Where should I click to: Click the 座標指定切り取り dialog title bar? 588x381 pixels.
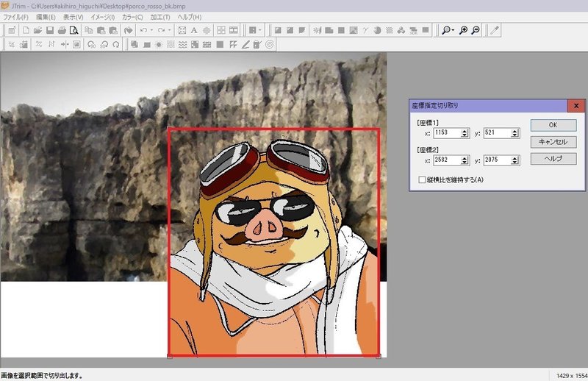(x=489, y=106)
